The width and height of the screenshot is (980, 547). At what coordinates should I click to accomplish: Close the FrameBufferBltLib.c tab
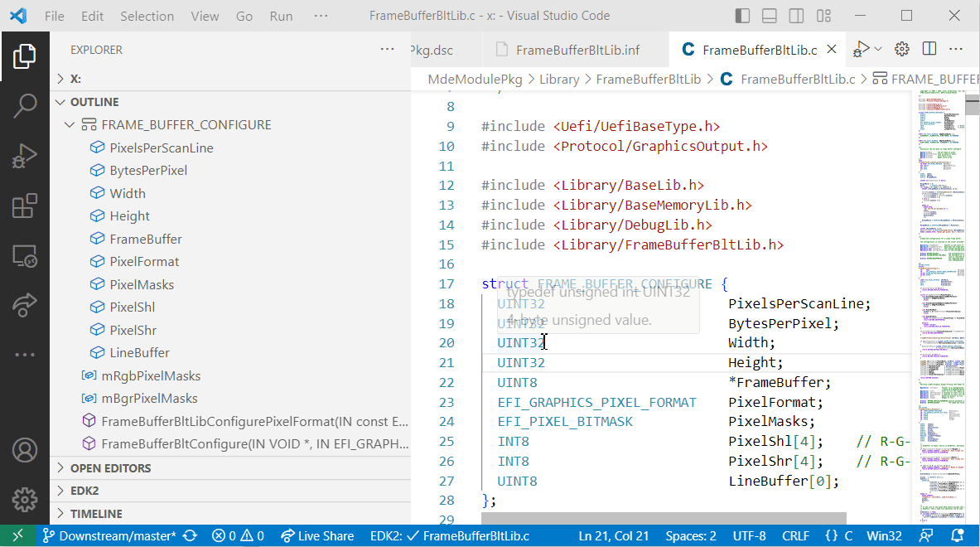pyautogui.click(x=831, y=50)
